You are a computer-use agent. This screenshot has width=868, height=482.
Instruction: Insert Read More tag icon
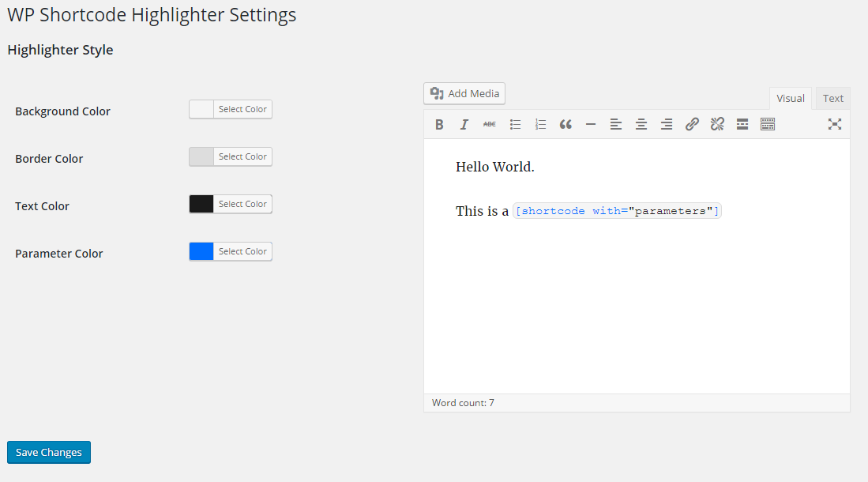(742, 125)
